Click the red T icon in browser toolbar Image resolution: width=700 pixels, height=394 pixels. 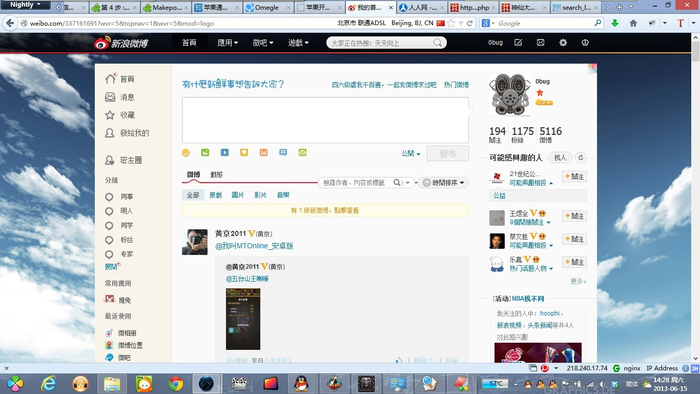[x=680, y=23]
